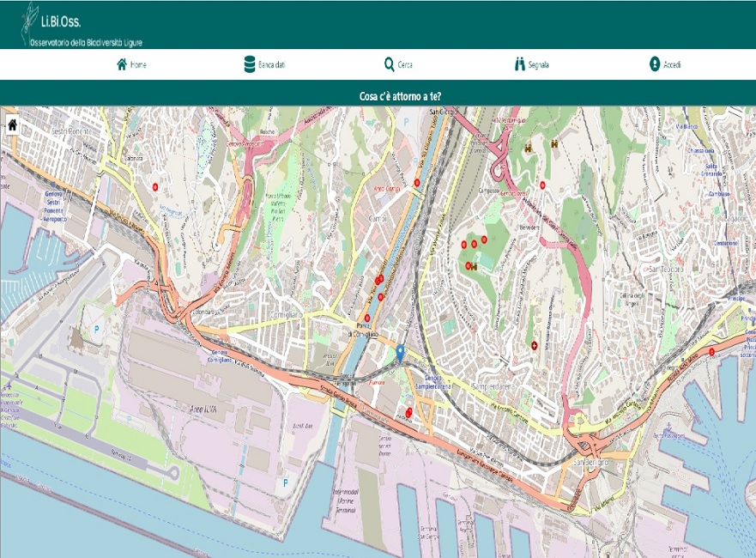756x558 pixels.
Task: Select the red marker just above Ponte di Cornigliano
Action: [367, 318]
